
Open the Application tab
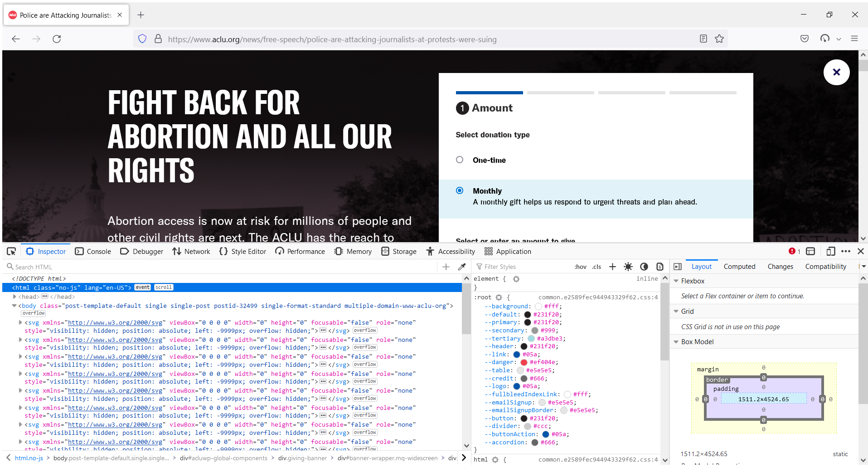coord(508,251)
